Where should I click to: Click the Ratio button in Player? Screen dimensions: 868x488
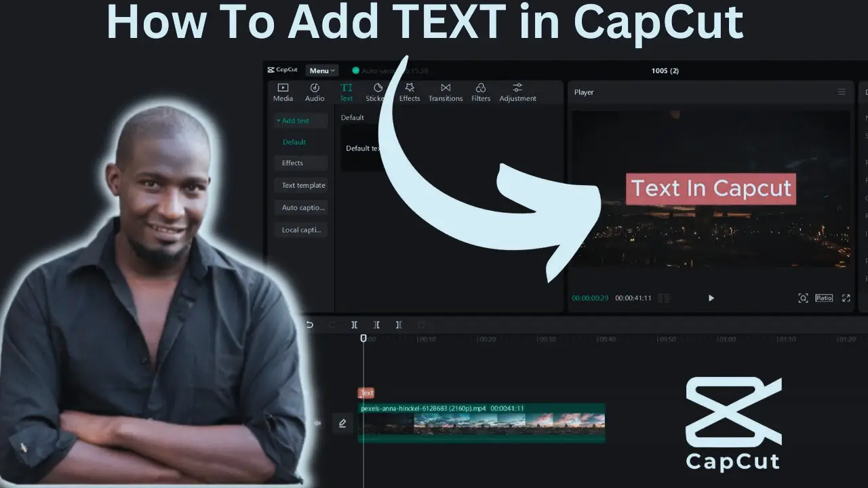click(824, 298)
